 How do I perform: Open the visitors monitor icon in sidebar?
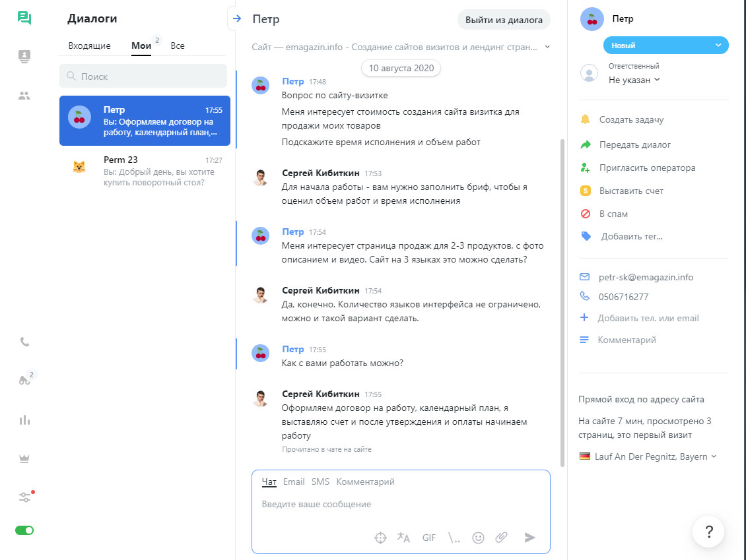coord(24,57)
